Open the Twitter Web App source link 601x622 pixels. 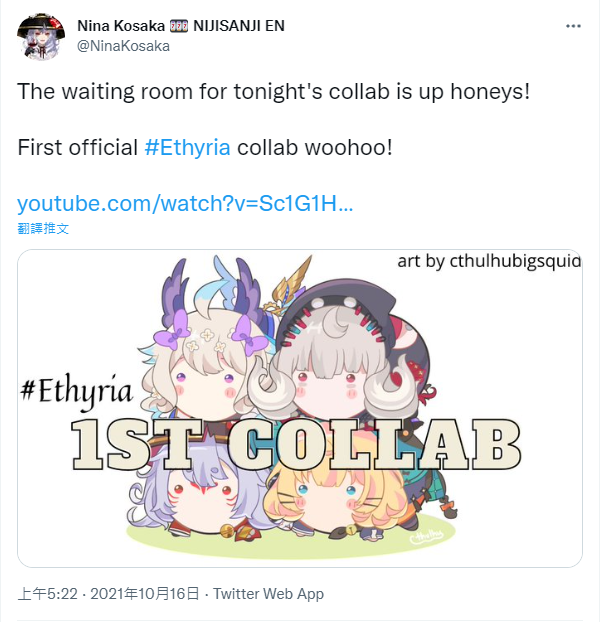(269, 594)
